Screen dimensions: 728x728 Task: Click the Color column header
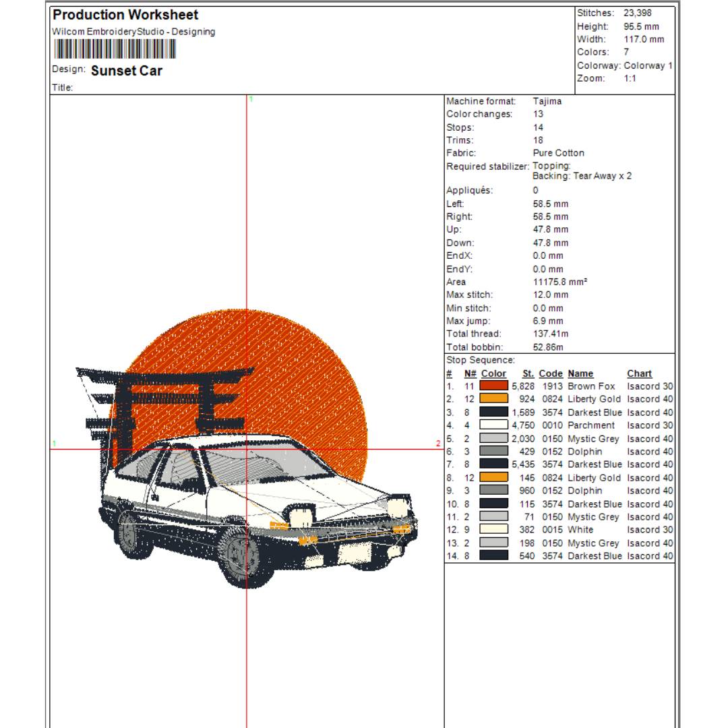493,373
